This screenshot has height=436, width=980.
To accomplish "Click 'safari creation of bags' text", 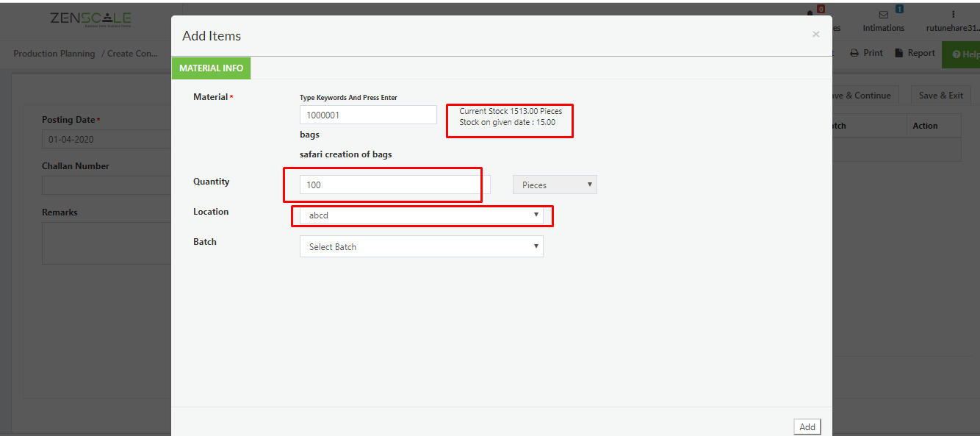I will tap(345, 154).
